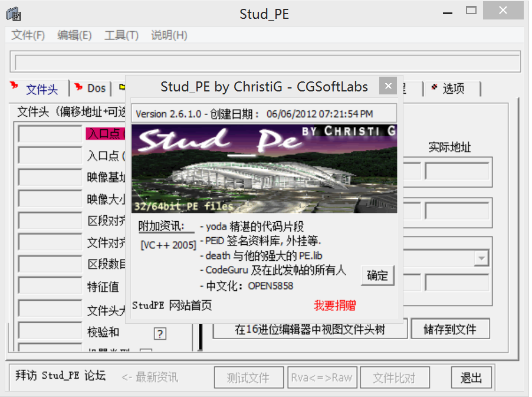Click the 映像基址 label row

[x=106, y=178]
